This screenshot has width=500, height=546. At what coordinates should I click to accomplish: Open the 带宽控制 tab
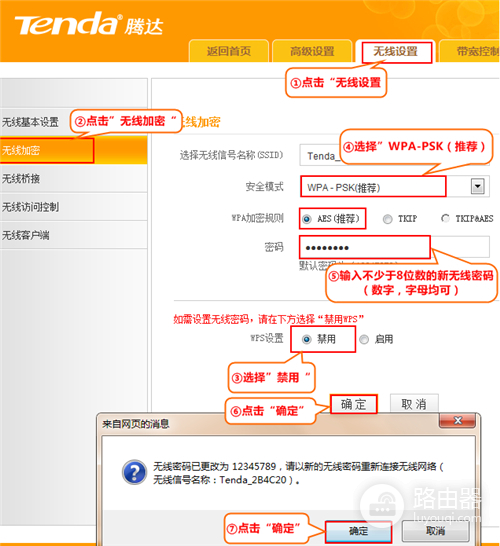(469, 51)
